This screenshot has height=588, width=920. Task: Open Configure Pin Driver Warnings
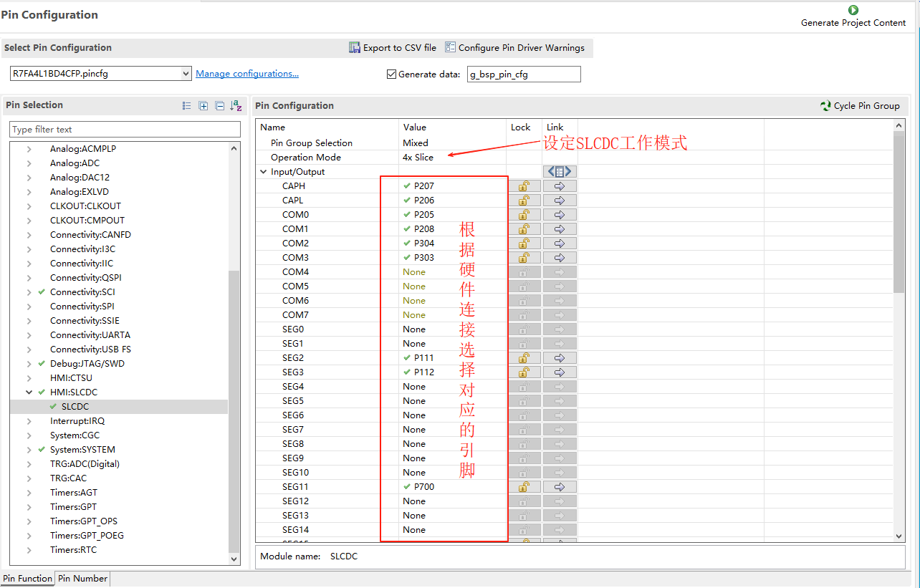click(x=514, y=48)
